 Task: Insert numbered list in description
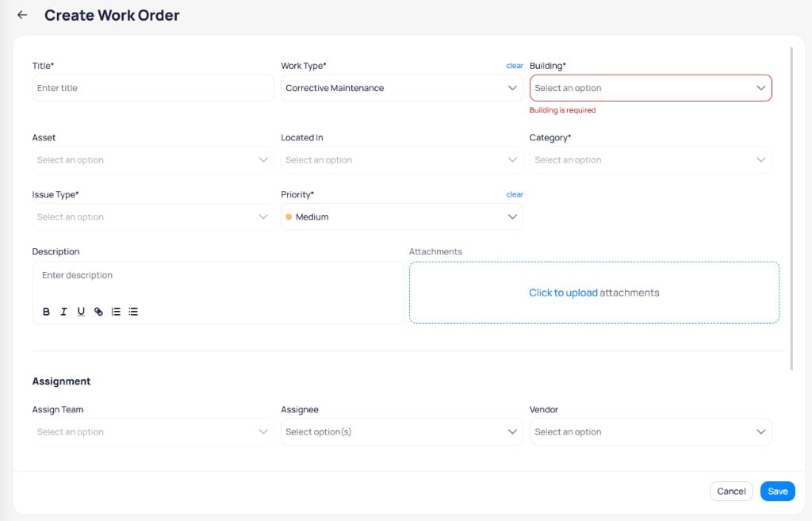coord(116,312)
